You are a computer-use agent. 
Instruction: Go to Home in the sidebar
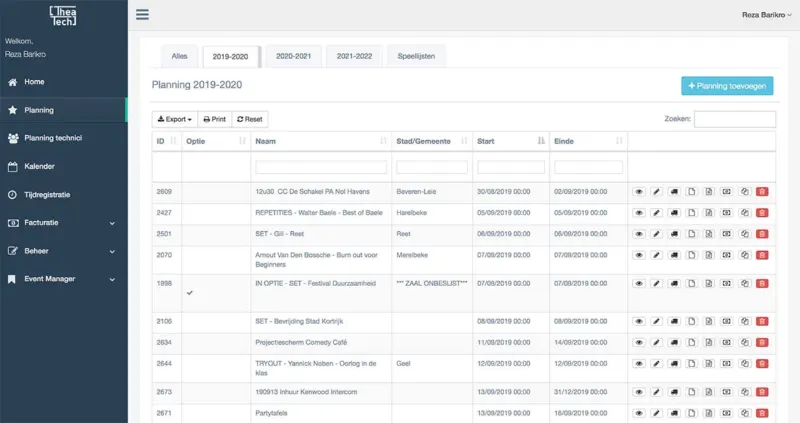(63, 82)
